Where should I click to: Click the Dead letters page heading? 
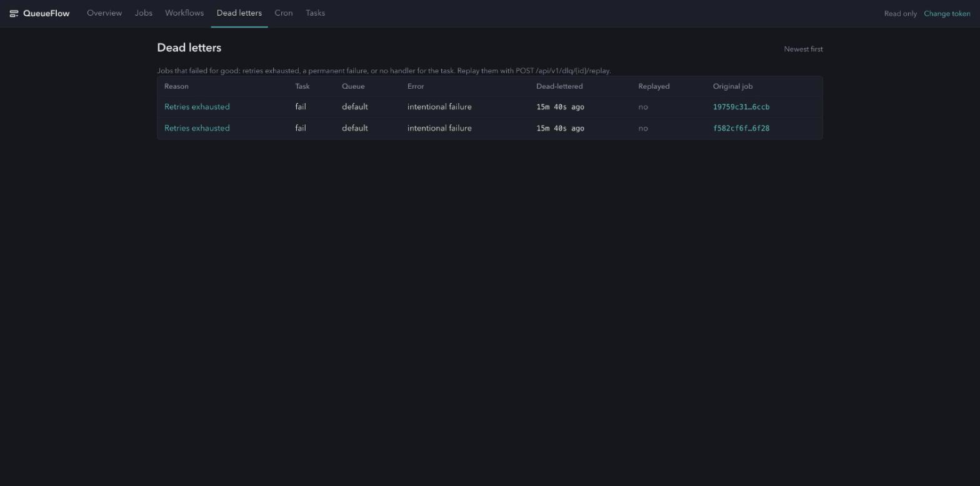coord(189,48)
